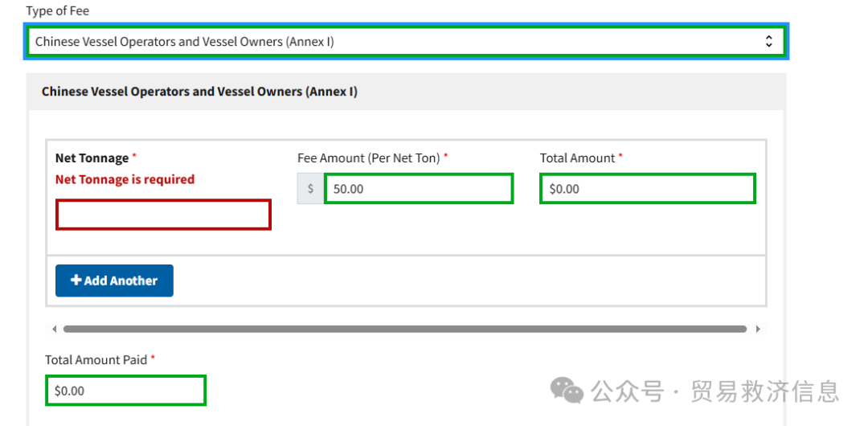Focus the Fee Amount per net ton field
Image resolution: width=868 pixels, height=426 pixels.
(418, 189)
